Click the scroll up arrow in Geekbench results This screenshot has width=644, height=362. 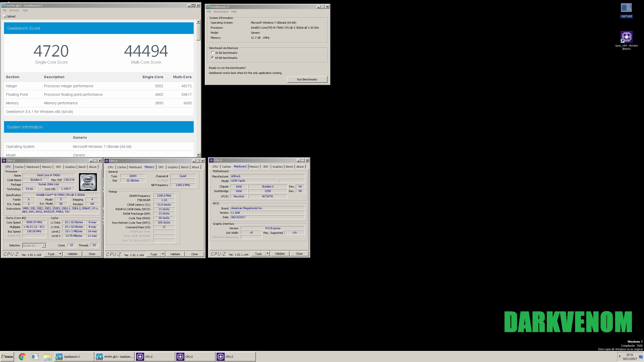[198, 22]
